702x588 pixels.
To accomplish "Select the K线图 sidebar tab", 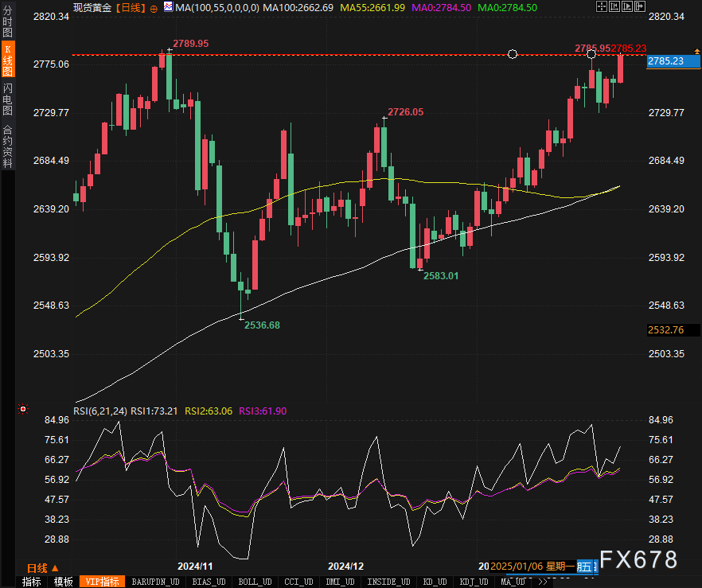I will tap(7, 60).
